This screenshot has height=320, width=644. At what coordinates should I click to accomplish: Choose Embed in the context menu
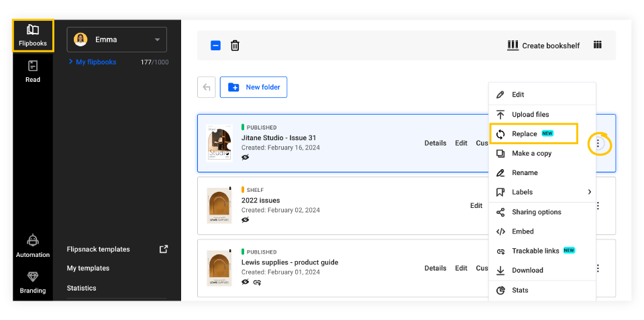542,231
